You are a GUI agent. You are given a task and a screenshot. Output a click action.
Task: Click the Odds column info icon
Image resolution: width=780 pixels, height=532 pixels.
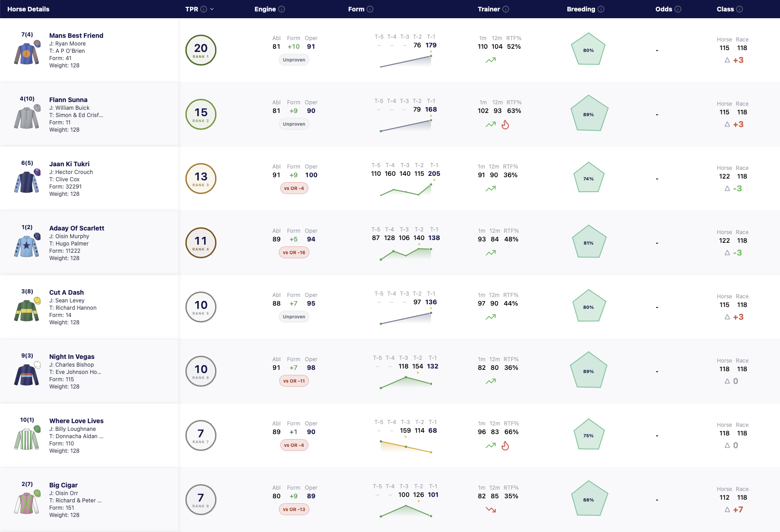(x=678, y=9)
